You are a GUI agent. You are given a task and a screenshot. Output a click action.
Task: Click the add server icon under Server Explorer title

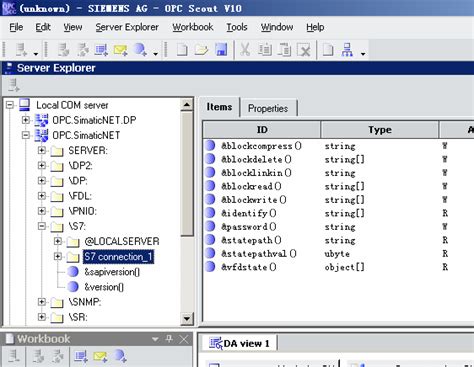(14, 85)
